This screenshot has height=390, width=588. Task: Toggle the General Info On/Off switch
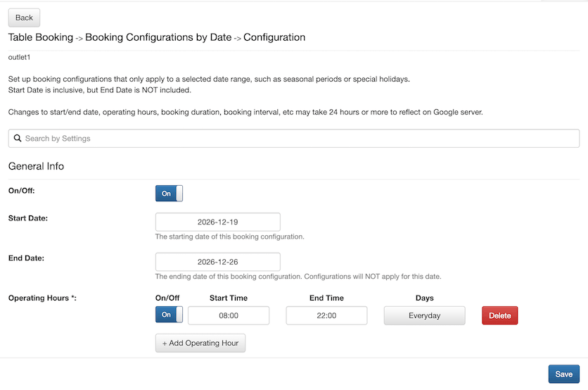click(169, 194)
